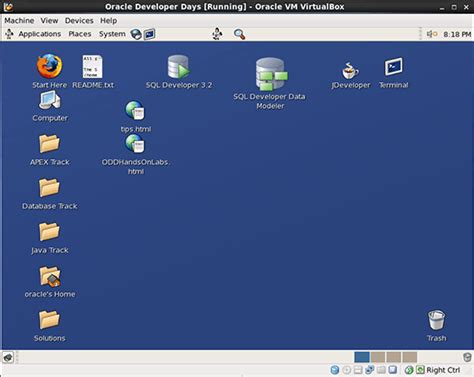Screen dimensions: 474x377
Task: Open the Terminal desktop icon
Action: coord(393,67)
